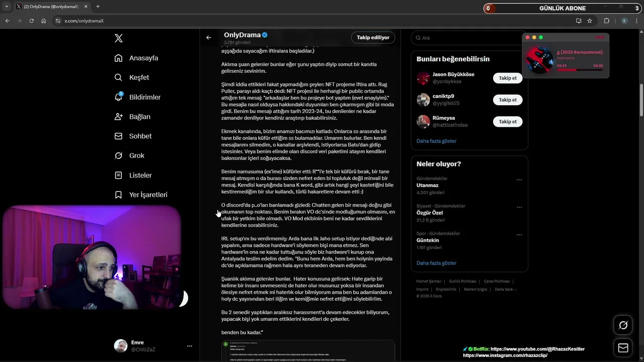Screen dimensions: 644x362
Task: Show more trends link under Güntekin
Action: pyautogui.click(x=436, y=263)
